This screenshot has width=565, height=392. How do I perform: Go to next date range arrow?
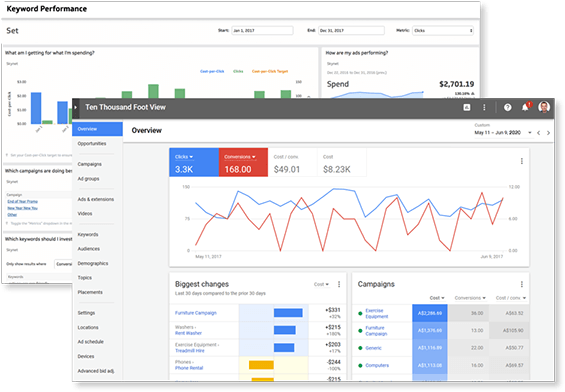[x=548, y=133]
